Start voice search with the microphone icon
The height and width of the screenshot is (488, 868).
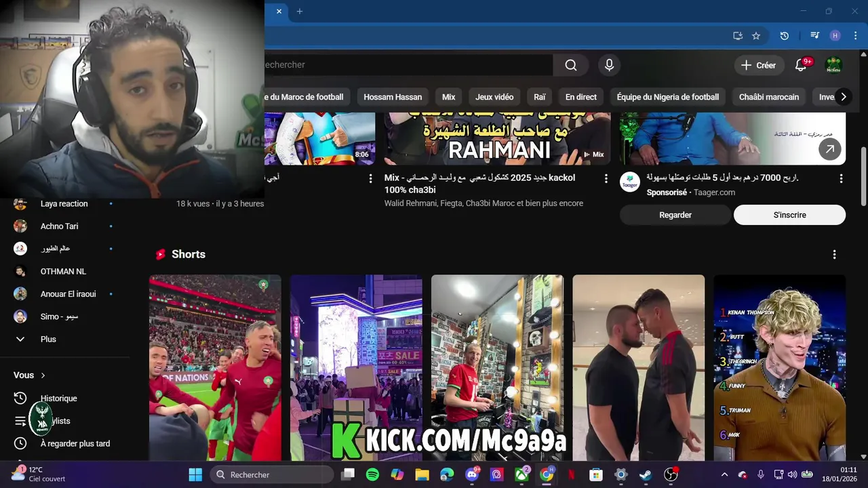tap(609, 65)
